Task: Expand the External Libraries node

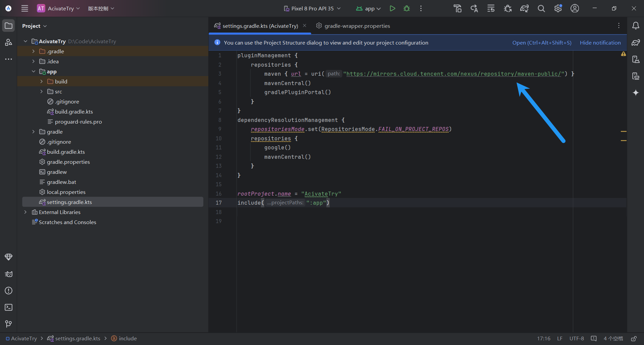Action: 25,212
